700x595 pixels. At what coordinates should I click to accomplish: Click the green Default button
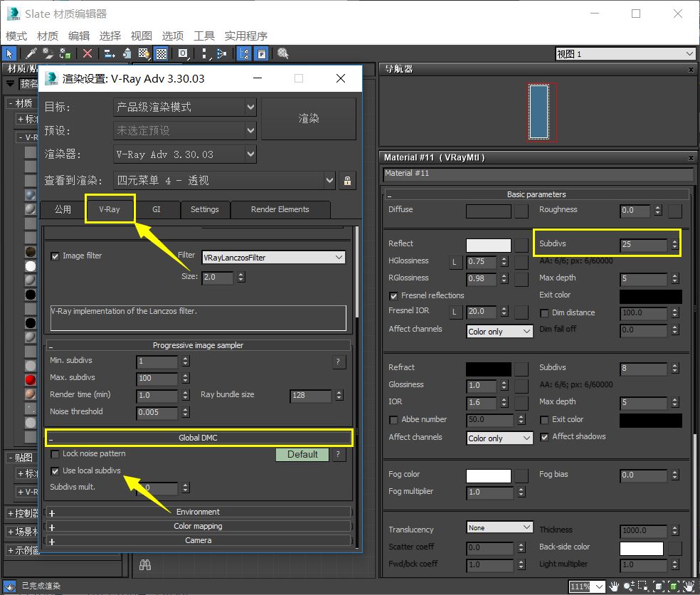click(302, 454)
